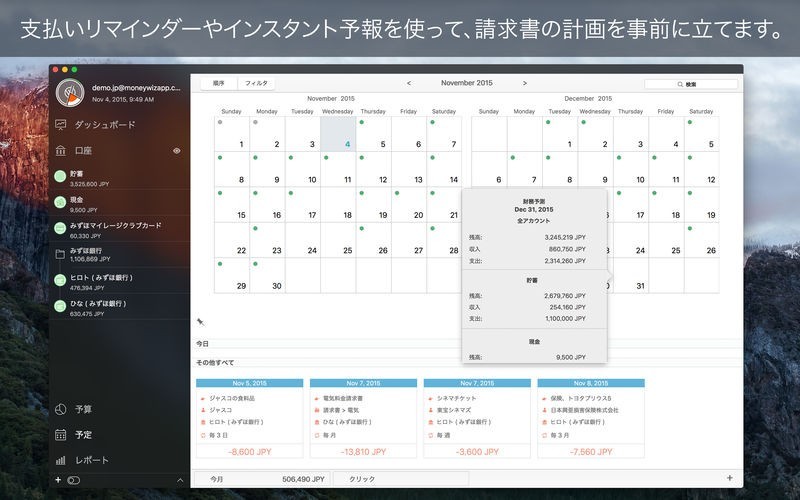This screenshot has height=500, width=800.
Task: Go to previous month with left arrow
Action: point(409,84)
